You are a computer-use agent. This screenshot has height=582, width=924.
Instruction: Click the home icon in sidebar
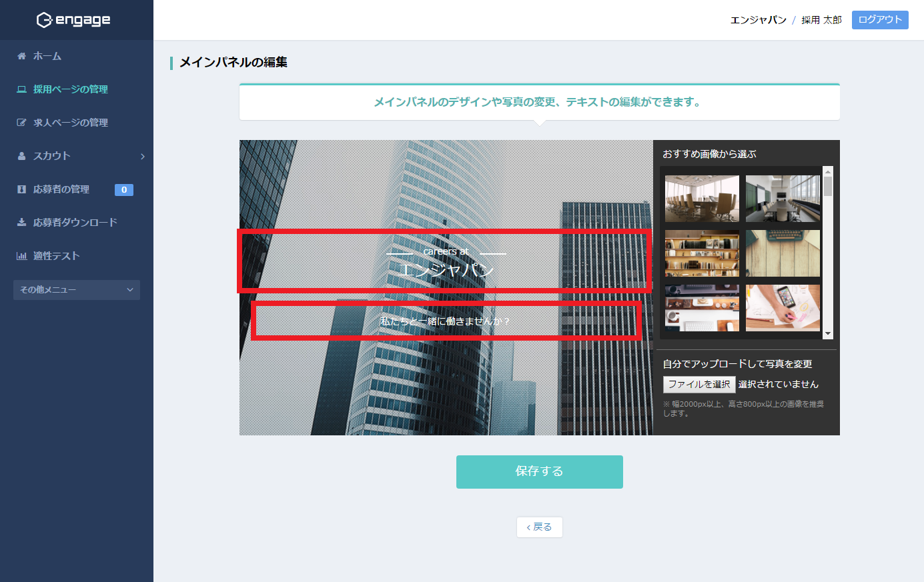point(21,56)
